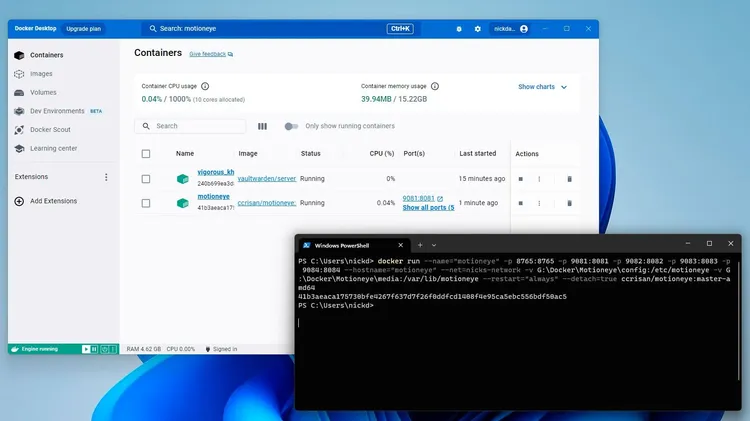Sort by the Status column header
Screen dimensions: 750x421
coord(310,154)
